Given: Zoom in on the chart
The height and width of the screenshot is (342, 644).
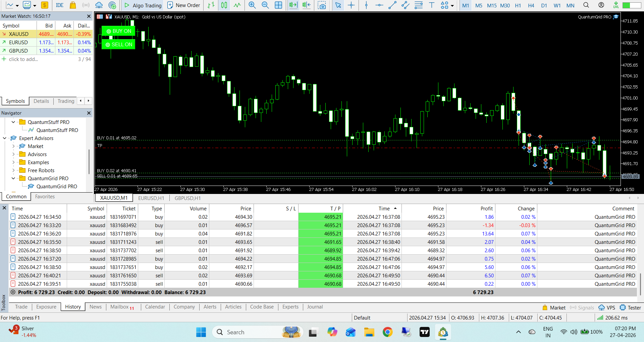Looking at the screenshot, I should [252, 5].
